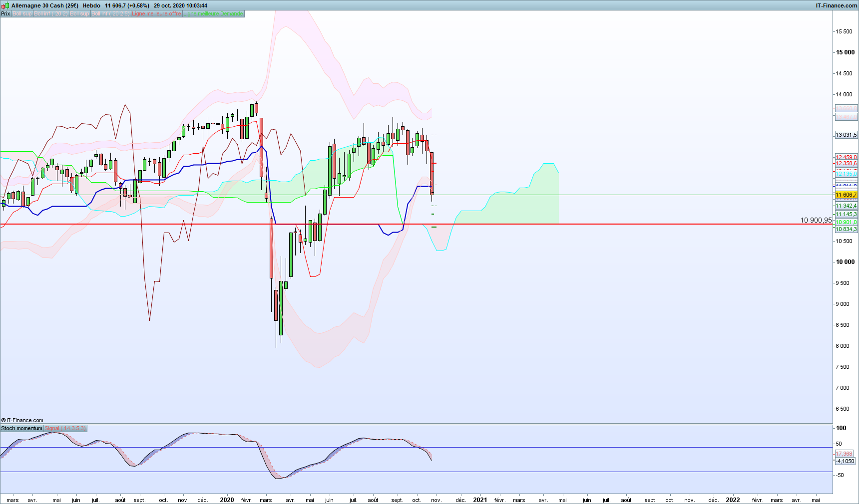Click the Allemagne 30 Cash (25€) title
The image size is (859, 504).
click(45, 5)
